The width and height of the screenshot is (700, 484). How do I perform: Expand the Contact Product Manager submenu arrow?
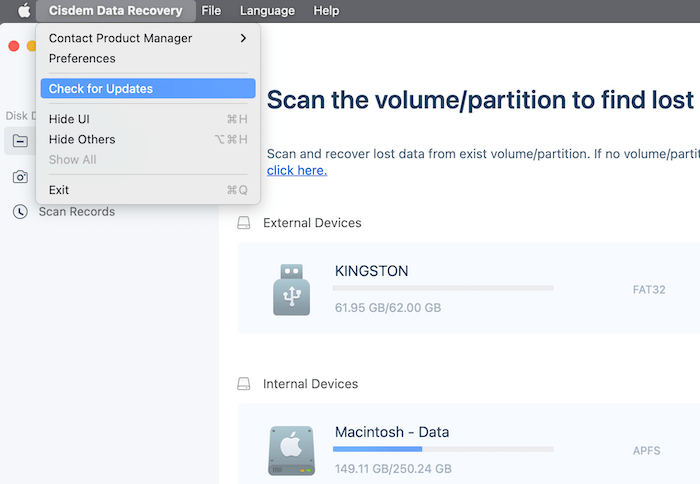pyautogui.click(x=243, y=38)
